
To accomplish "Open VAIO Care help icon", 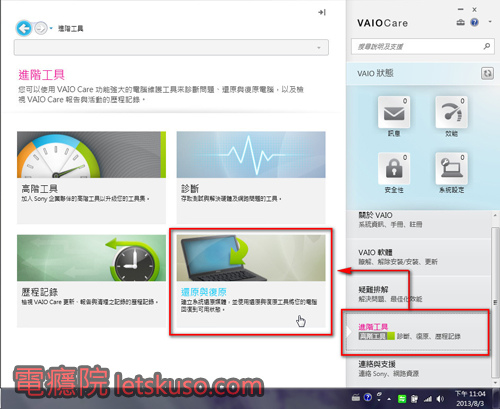I will click(x=474, y=22).
